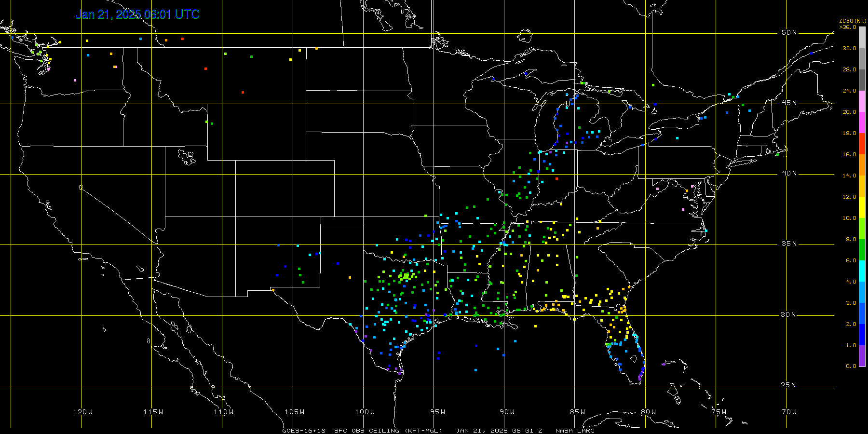Click the 'GOES-16+18' footer text
This screenshot has width=868, height=434.
(304, 431)
